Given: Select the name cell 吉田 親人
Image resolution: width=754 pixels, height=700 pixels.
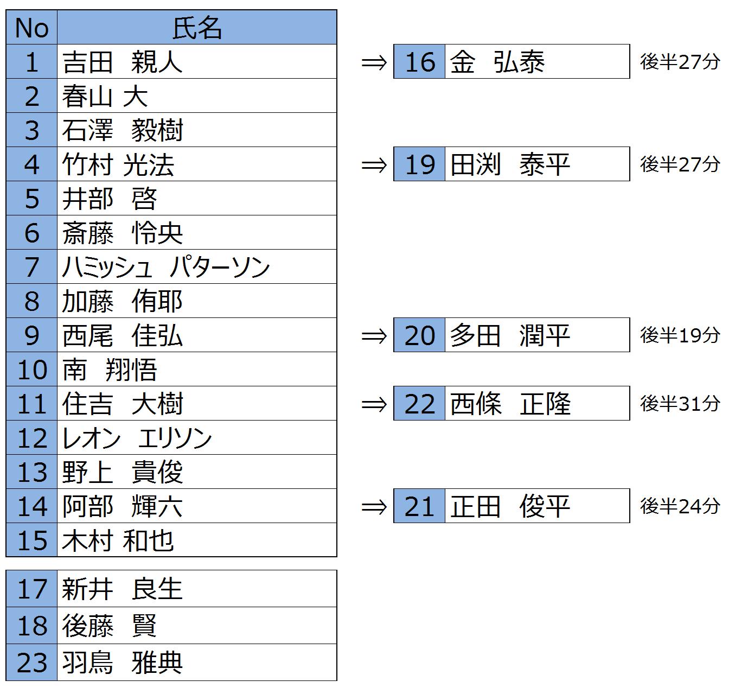Looking at the screenshot, I should coord(196,62).
